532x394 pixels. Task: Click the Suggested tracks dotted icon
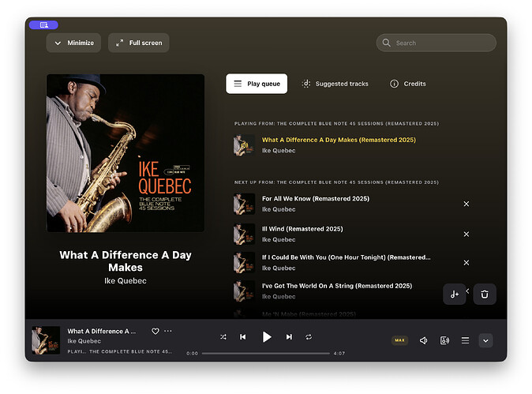pos(306,84)
